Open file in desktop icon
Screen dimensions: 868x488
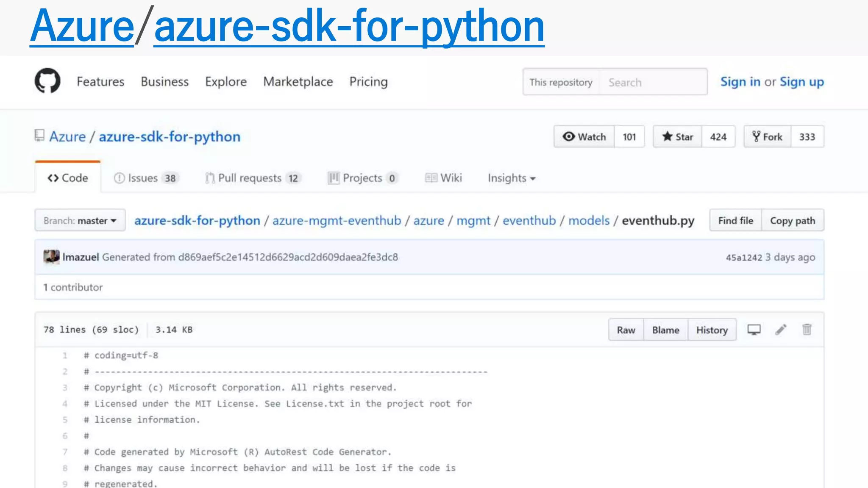[754, 330]
